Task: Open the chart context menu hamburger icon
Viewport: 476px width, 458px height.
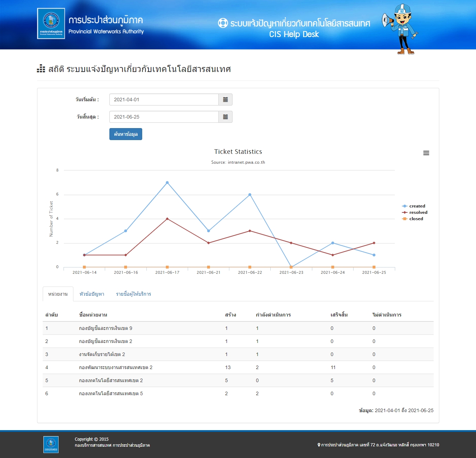Action: [426, 153]
